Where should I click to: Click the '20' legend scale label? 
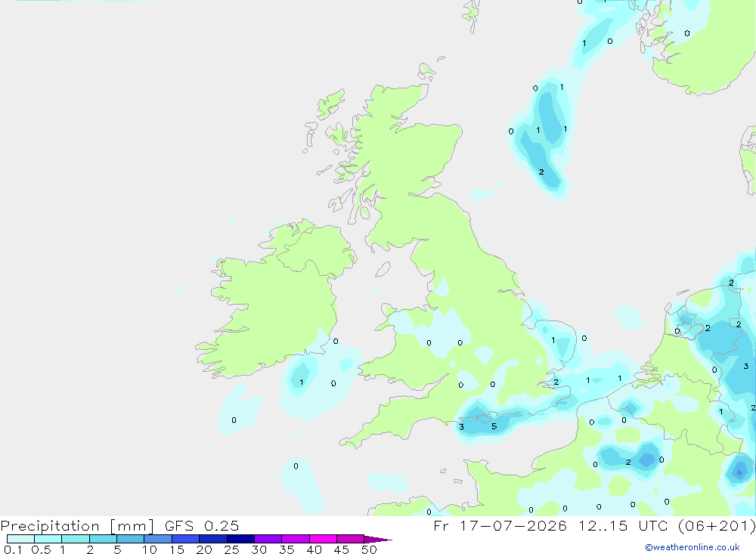(x=204, y=549)
